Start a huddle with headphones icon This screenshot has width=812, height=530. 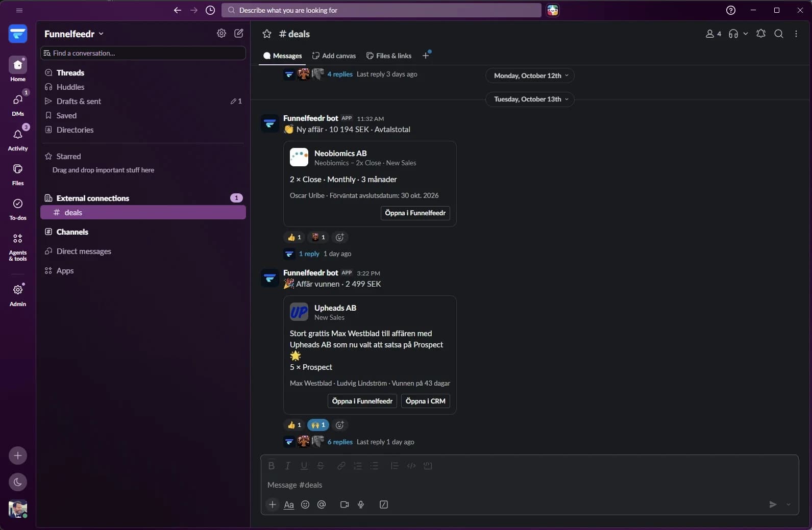tap(733, 34)
